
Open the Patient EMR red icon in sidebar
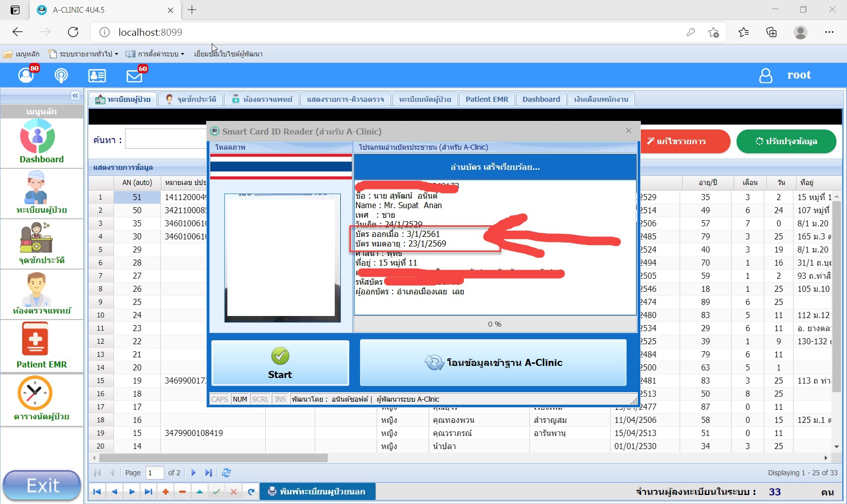[35, 339]
